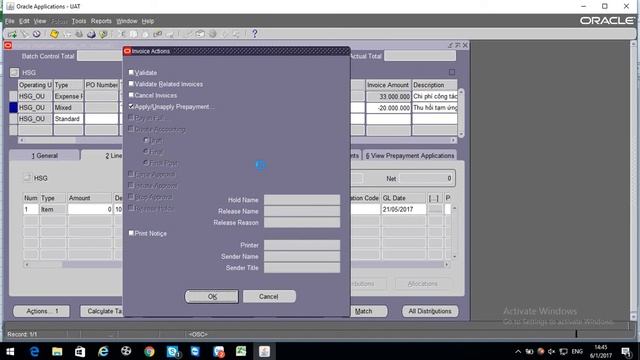Click the Printer field
Image resolution: width=640 pixels, height=360 pixels.
pyautogui.click(x=302, y=245)
